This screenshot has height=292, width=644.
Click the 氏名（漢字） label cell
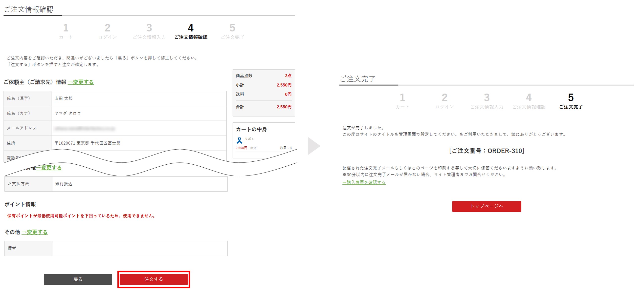(27, 98)
